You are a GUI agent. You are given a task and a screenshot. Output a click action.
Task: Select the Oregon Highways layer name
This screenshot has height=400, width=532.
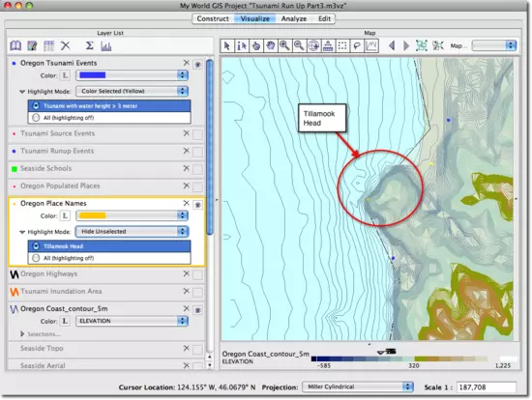point(49,273)
